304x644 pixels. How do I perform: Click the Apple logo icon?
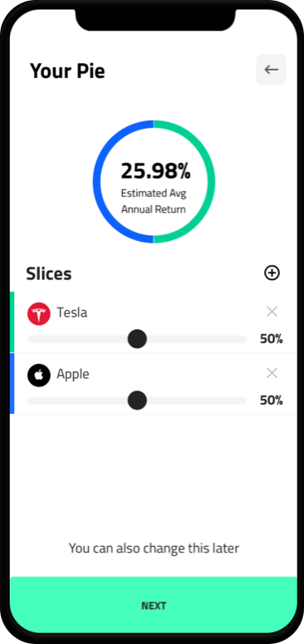pos(39,375)
